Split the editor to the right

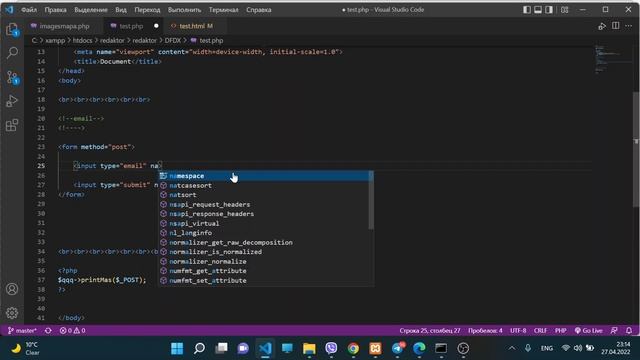(616, 26)
